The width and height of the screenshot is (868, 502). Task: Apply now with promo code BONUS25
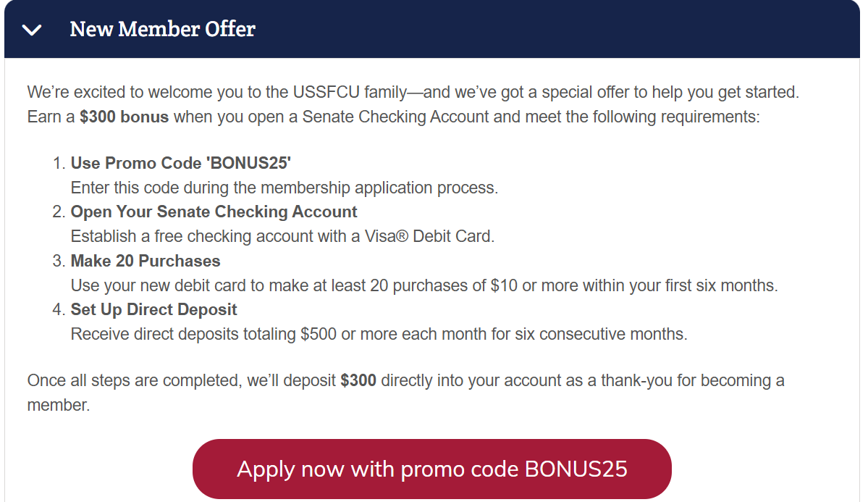(x=431, y=469)
